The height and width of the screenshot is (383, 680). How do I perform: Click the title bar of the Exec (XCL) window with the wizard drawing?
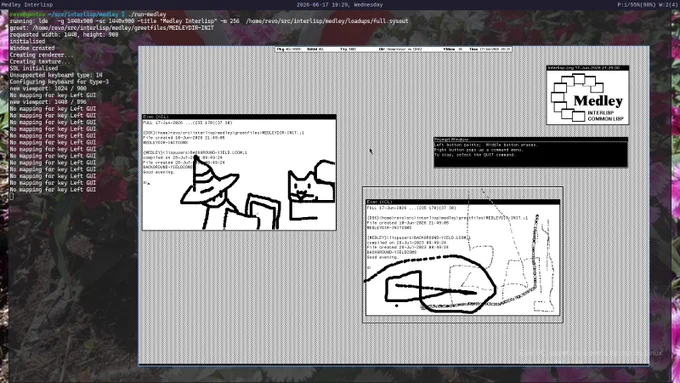pos(239,117)
